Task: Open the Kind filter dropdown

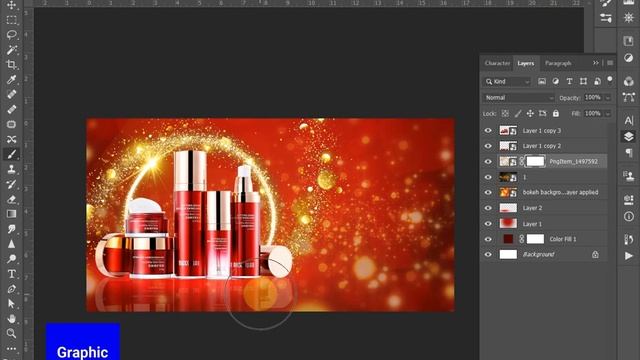Action: (x=507, y=82)
